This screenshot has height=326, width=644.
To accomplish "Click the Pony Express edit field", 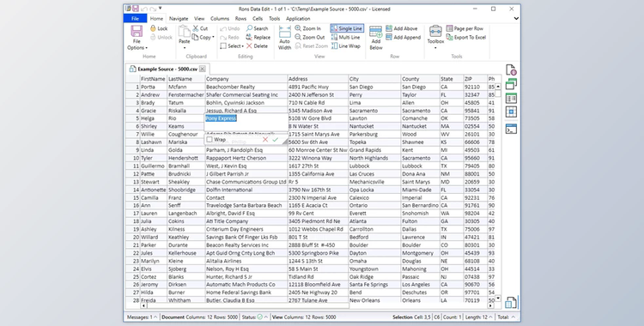I will pyautogui.click(x=246, y=122).
